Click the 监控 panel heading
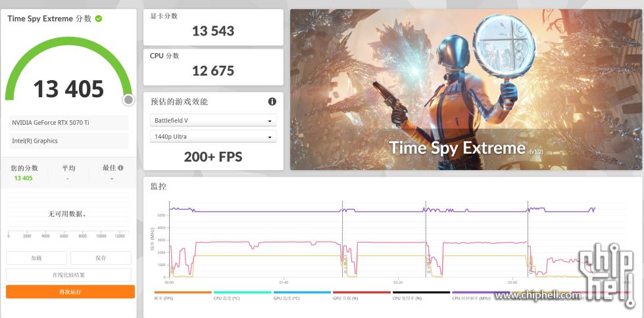Viewport: 644px width, 318px height. [158, 187]
